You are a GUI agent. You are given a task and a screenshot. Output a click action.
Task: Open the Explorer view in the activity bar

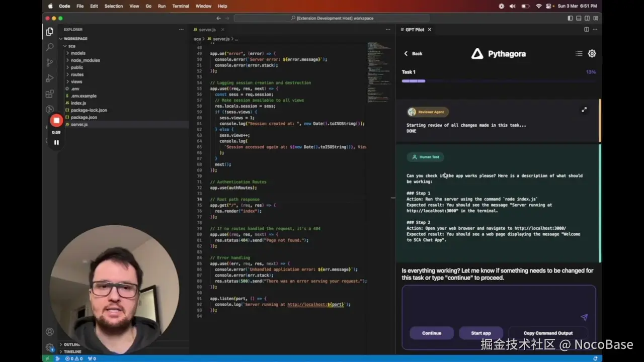49,32
